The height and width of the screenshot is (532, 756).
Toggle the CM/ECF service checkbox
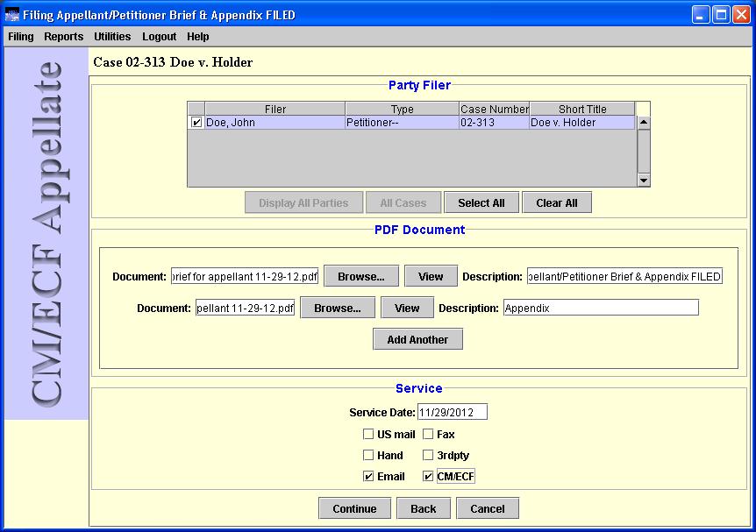[428, 477]
